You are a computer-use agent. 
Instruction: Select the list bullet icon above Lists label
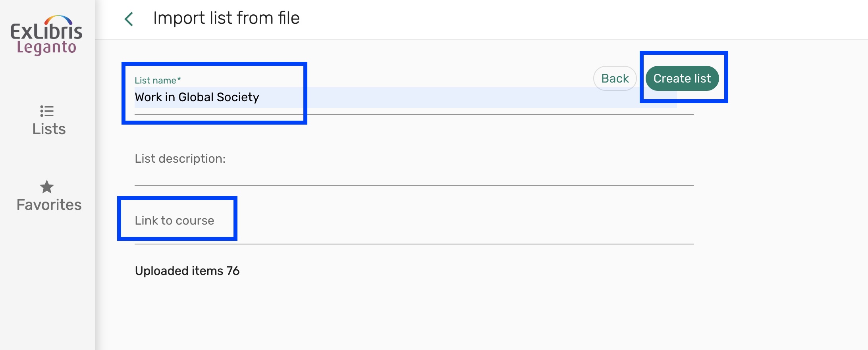48,112
